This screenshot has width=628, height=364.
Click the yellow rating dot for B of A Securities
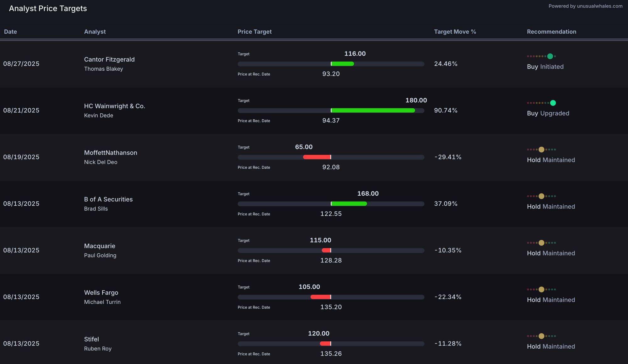pos(541,196)
